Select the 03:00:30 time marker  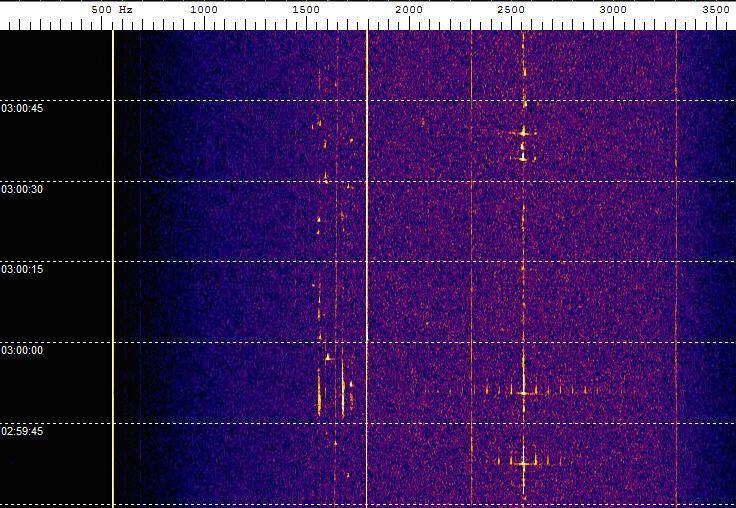22,189
